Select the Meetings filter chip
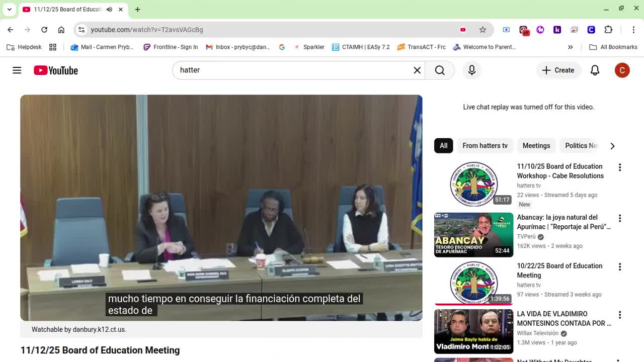This screenshot has height=362, width=644. (x=536, y=145)
